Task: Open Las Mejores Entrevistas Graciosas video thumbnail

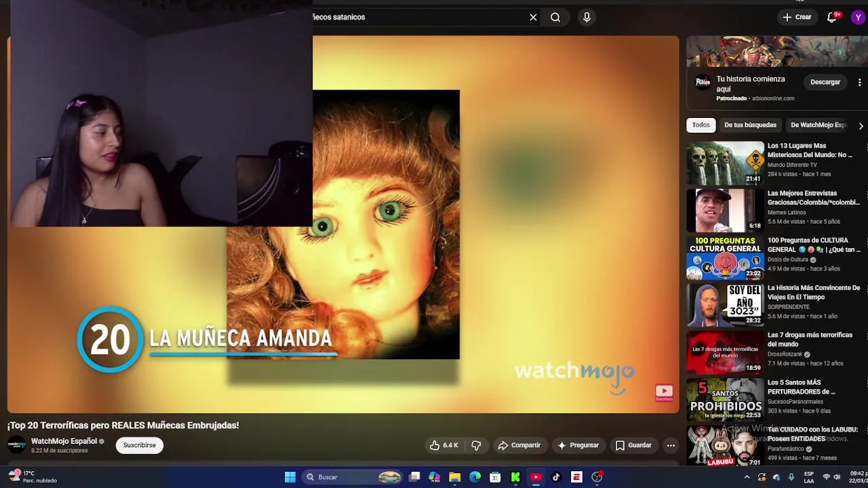Action: coord(725,210)
